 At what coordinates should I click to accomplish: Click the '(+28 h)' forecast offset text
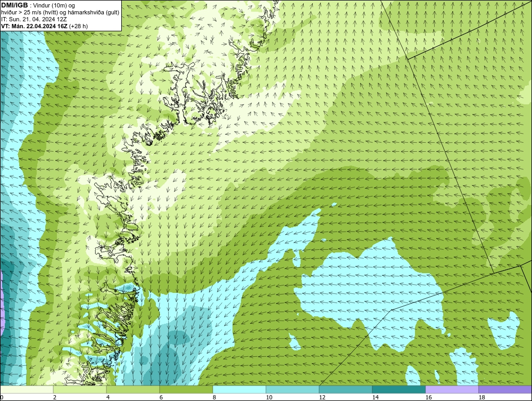tap(78, 26)
